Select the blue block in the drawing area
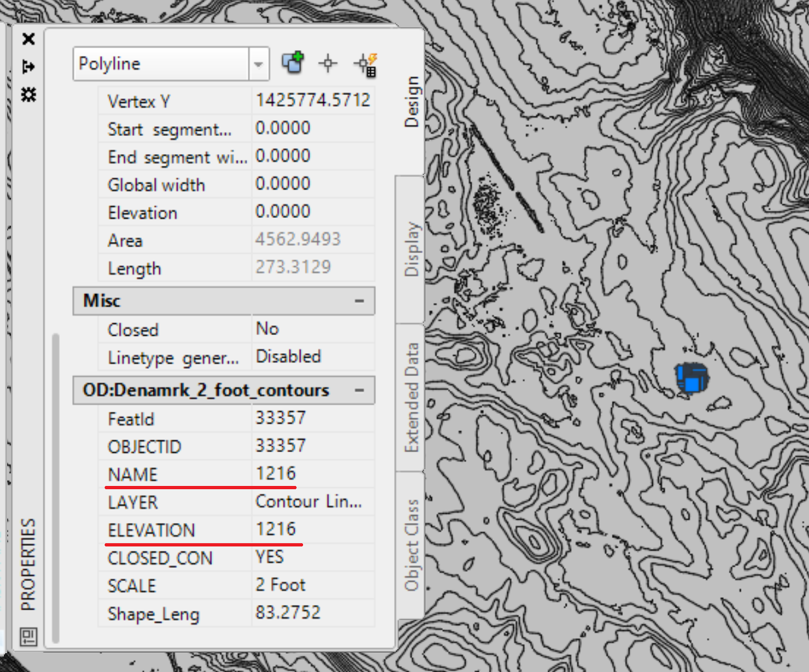809x672 pixels. (x=691, y=379)
